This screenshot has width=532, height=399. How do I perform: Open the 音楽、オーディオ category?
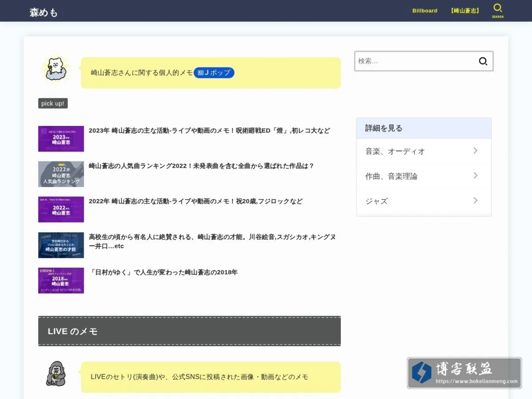point(424,151)
